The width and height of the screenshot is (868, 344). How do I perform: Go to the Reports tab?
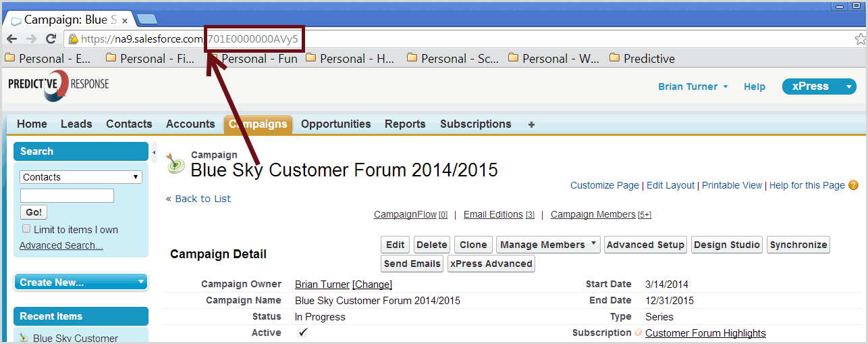coord(405,124)
